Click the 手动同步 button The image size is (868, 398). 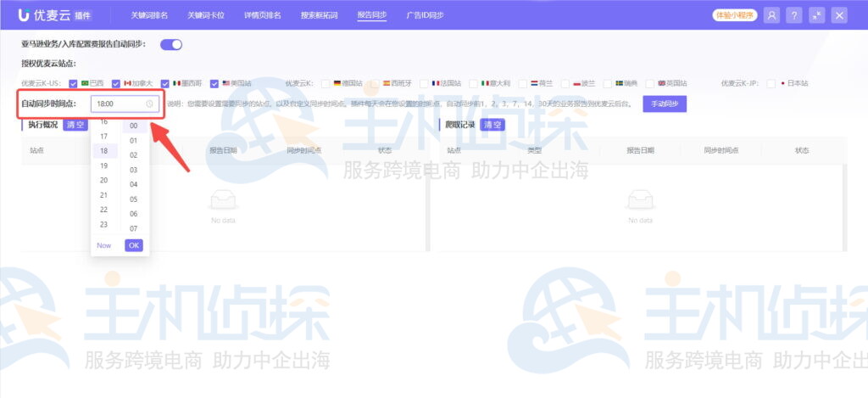tap(665, 104)
